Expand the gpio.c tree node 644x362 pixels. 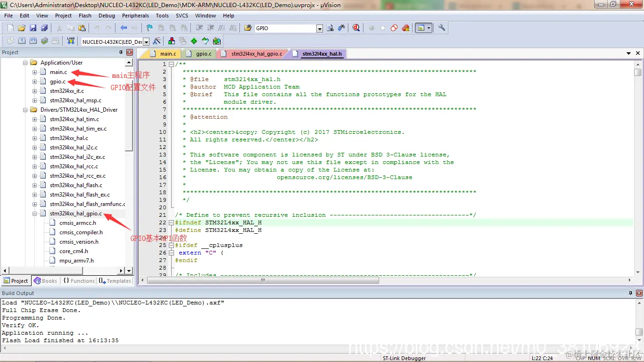[x=34, y=82]
